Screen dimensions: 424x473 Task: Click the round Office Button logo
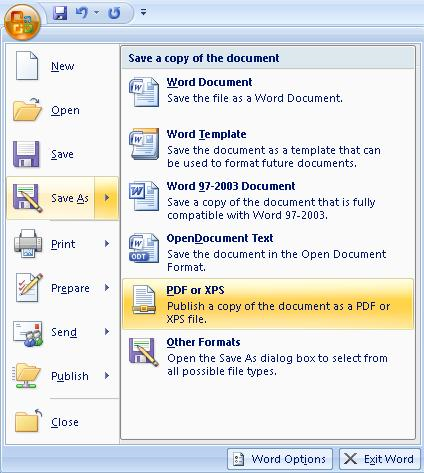pos(22,22)
